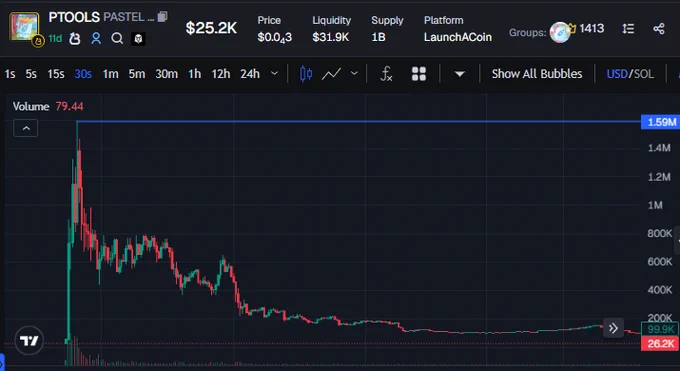The height and width of the screenshot is (371, 680).
Task: Select the 15s timeframe
Action: (x=56, y=74)
